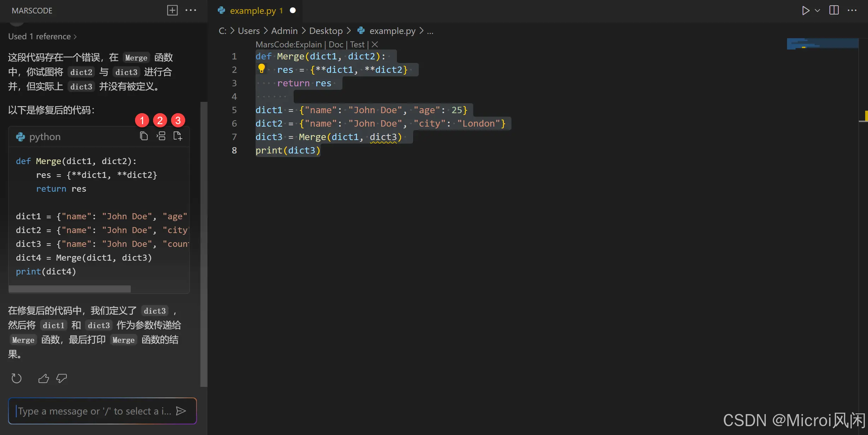Image resolution: width=868 pixels, height=435 pixels.
Task: Open MarsCode panel more actions menu
Action: pyautogui.click(x=191, y=10)
